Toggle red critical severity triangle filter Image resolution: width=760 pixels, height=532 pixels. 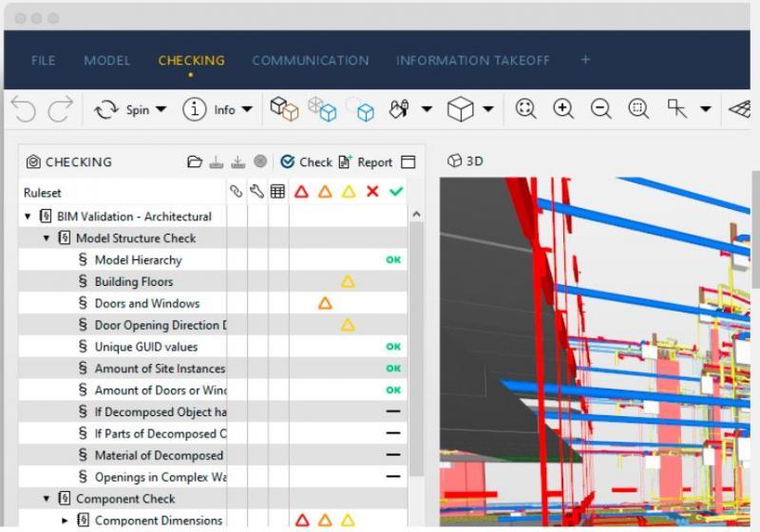tap(301, 192)
